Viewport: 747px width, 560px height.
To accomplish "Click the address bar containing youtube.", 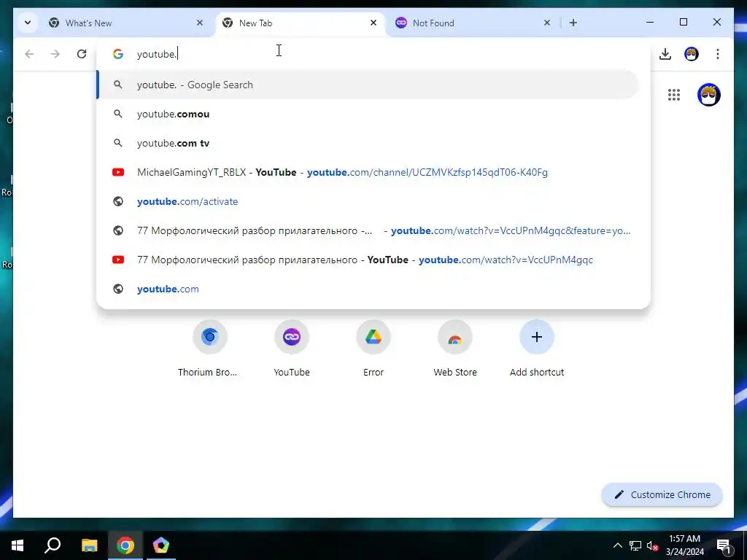I will click(373, 54).
